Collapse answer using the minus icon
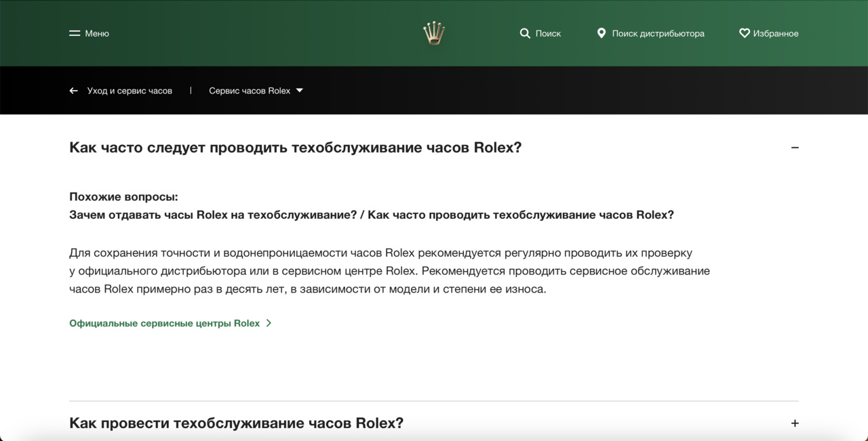868x441 pixels. (x=795, y=148)
